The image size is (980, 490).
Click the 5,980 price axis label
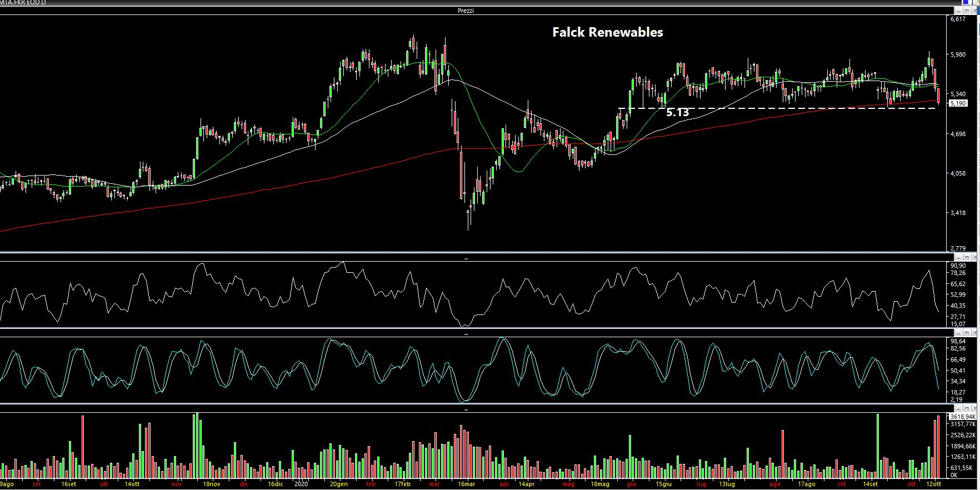click(958, 55)
